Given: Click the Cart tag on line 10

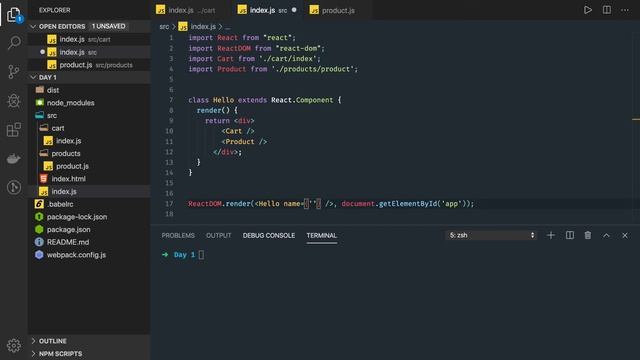Looking at the screenshot, I should 233,131.
